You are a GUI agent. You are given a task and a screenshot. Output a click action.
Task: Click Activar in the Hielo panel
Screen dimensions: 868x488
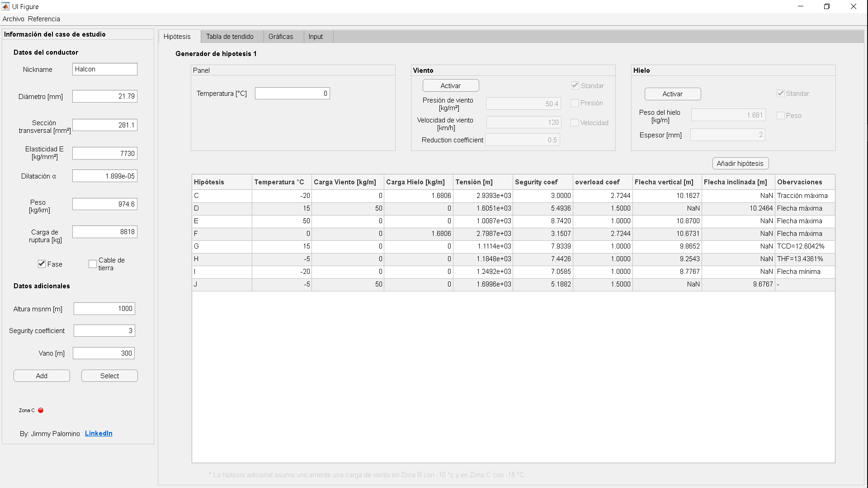[672, 94]
